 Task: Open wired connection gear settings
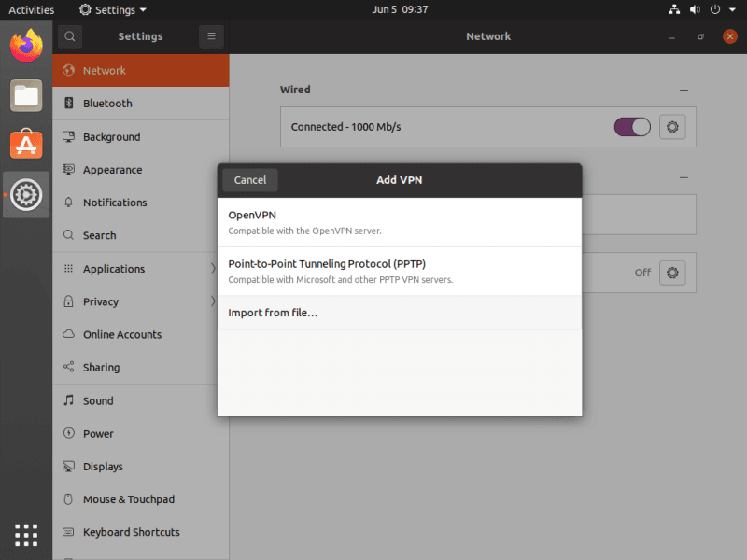pos(672,127)
